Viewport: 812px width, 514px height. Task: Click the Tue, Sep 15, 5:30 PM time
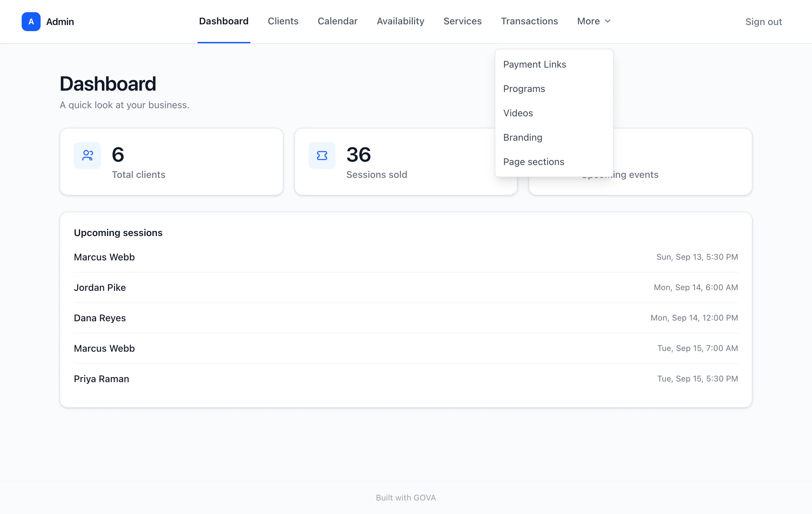click(697, 379)
